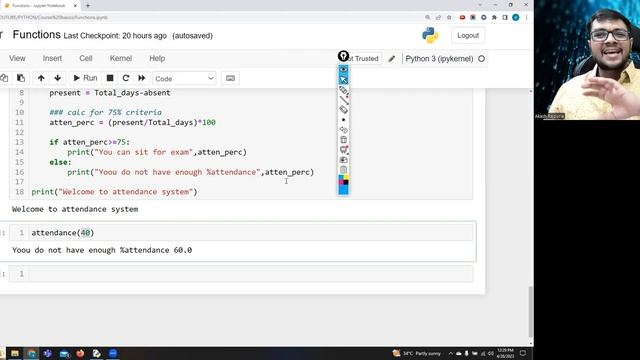Open browser profile avatar icon
The height and width of the screenshot is (360, 640).
(x=516, y=18)
